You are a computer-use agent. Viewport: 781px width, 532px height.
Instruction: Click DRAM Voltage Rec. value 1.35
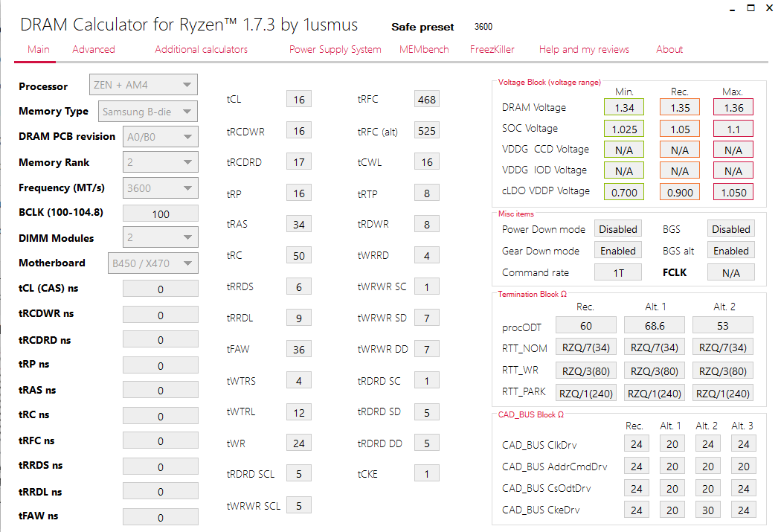pyautogui.click(x=680, y=108)
